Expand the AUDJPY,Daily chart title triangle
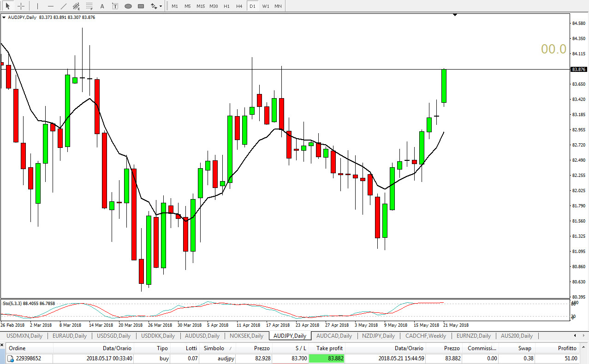 click(x=4, y=18)
